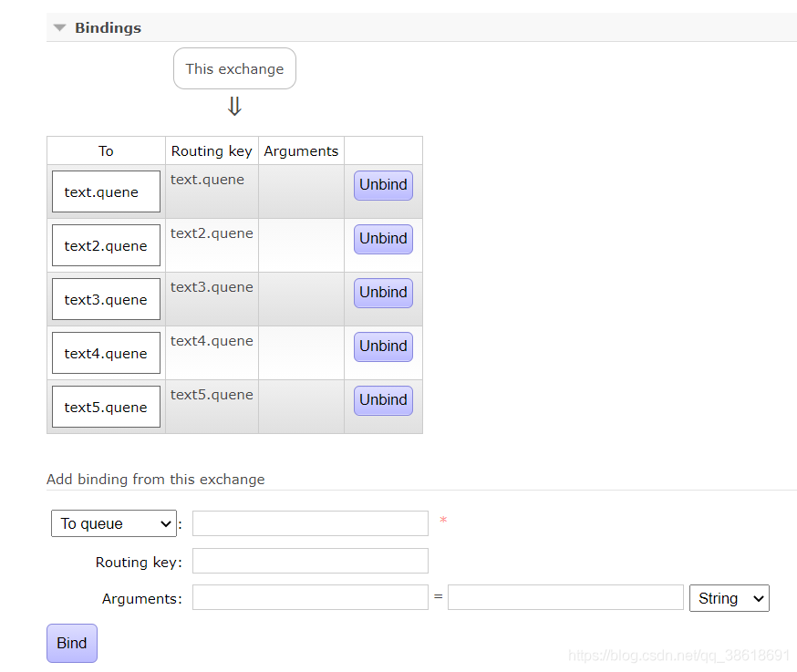Open the text2.quene queue link

[106, 246]
